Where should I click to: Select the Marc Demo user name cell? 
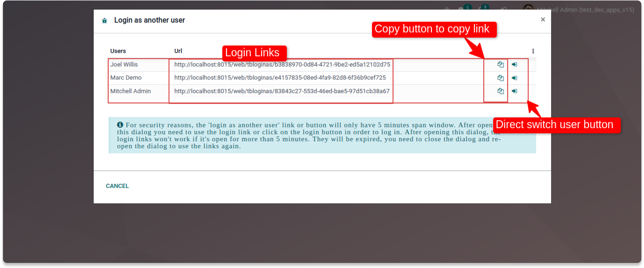126,78
